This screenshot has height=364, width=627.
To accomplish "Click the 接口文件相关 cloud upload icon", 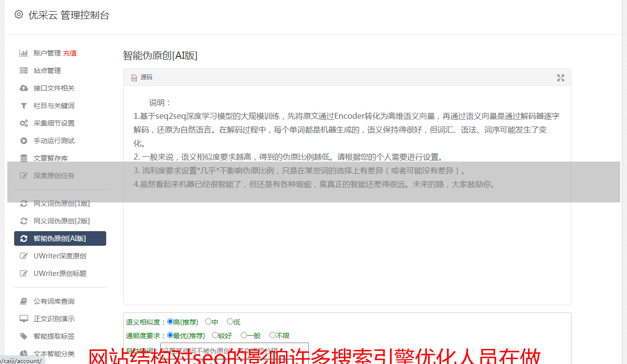I will click(23, 88).
